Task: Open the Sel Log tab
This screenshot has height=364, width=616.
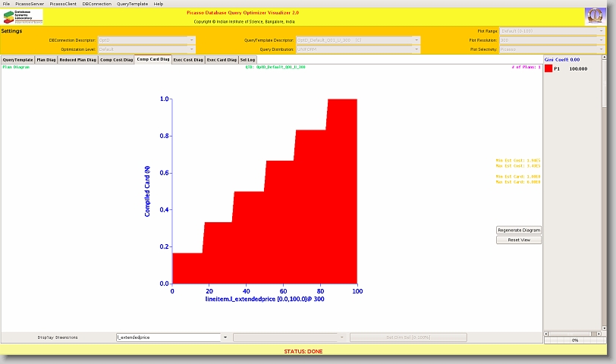Action: coord(247,59)
